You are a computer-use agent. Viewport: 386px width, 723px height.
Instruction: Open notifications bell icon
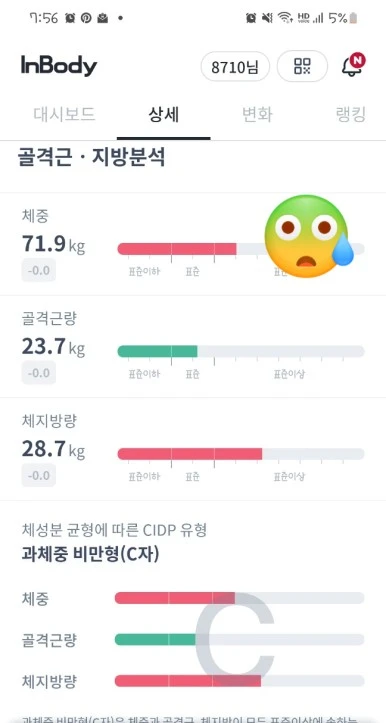[x=352, y=65]
